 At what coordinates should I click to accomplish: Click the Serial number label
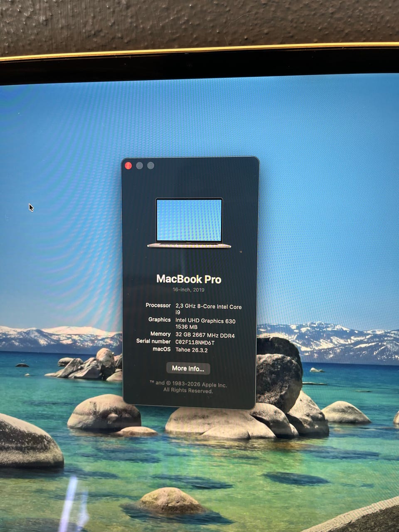[x=153, y=341]
